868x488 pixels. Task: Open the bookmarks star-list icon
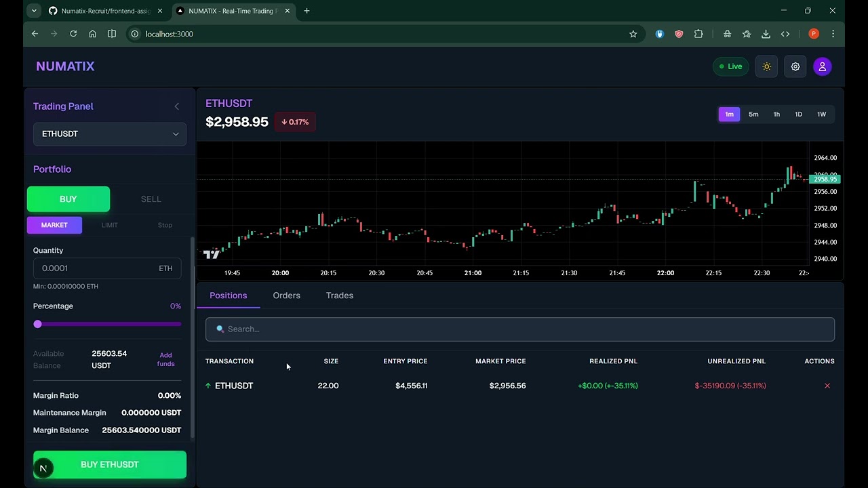747,34
